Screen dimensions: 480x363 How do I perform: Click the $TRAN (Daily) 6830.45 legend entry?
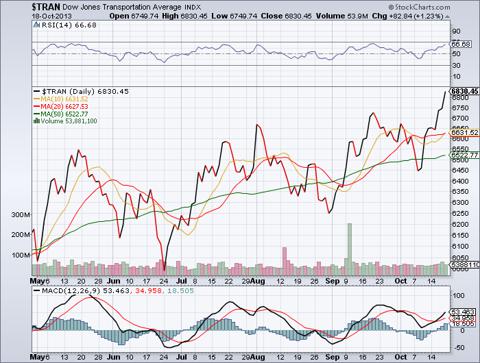pos(81,91)
